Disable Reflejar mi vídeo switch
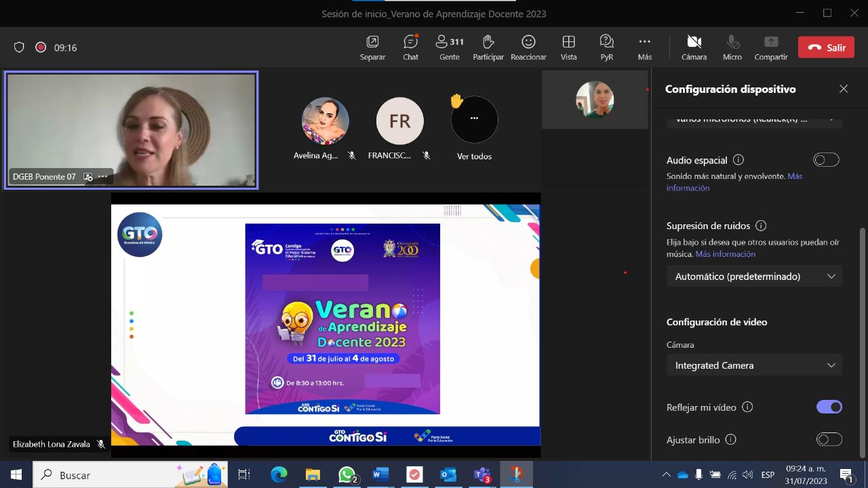 (829, 407)
